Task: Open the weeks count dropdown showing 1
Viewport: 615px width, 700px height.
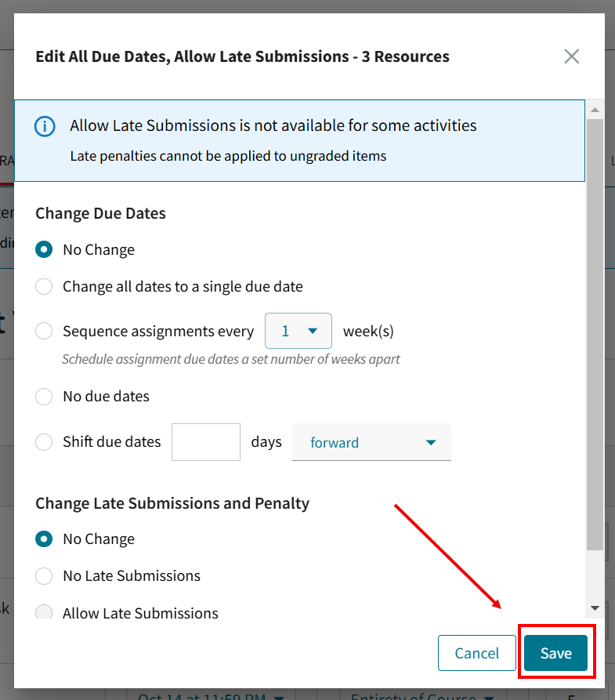Action: (298, 331)
